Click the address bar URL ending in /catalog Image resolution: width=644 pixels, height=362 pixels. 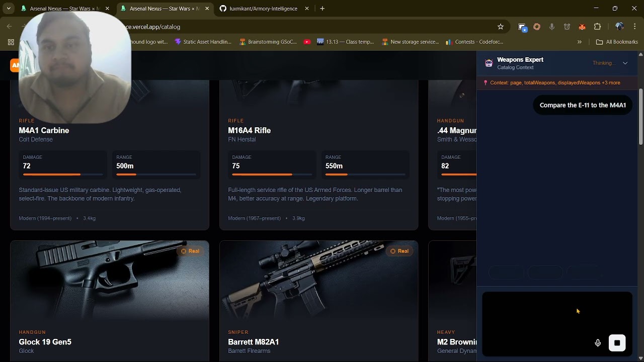pyautogui.click(x=153, y=27)
